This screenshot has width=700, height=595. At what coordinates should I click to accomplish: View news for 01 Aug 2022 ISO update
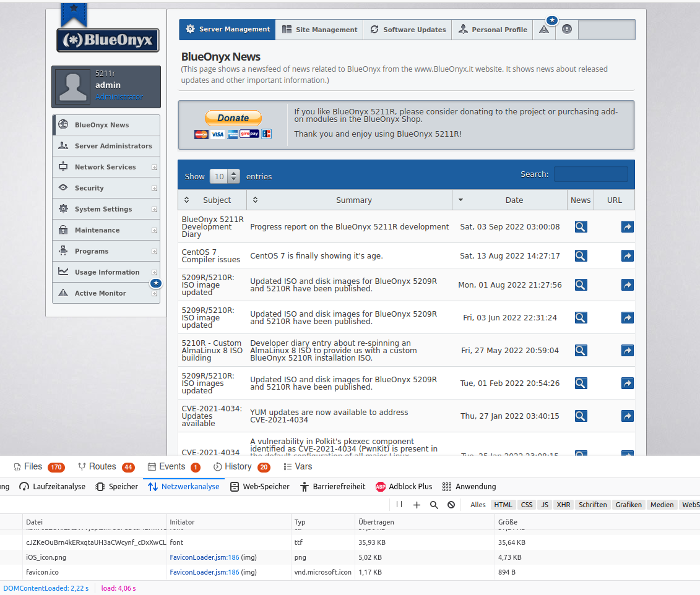tap(581, 285)
